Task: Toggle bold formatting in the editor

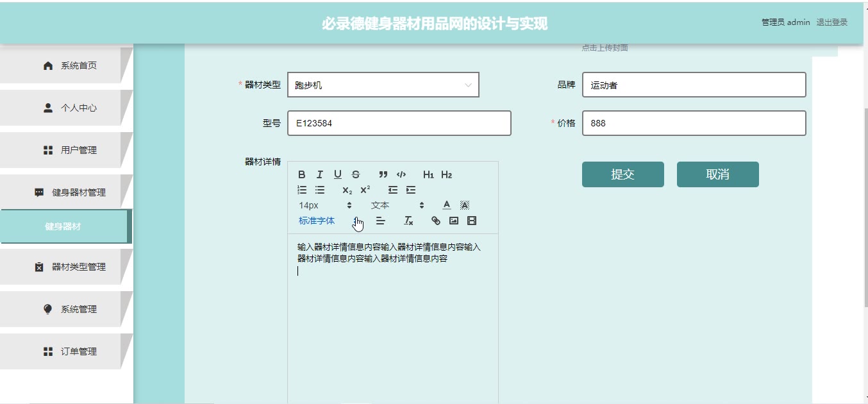Action: [302, 174]
